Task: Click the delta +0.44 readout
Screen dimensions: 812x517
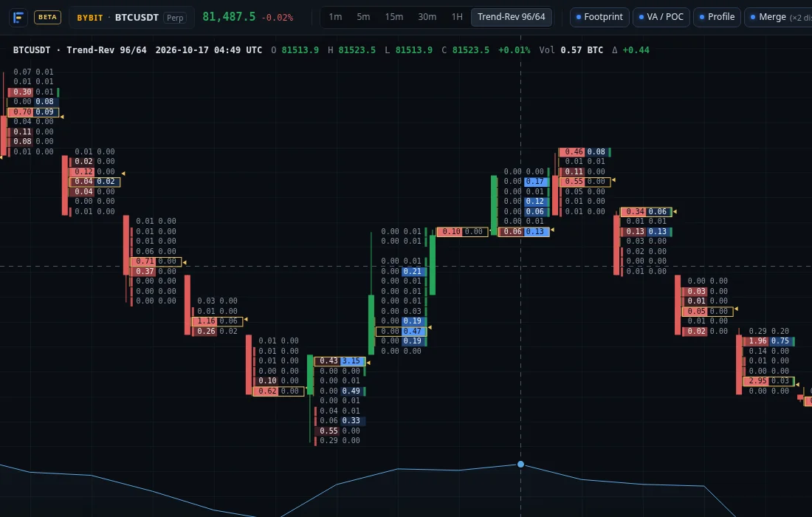Action: click(x=630, y=50)
